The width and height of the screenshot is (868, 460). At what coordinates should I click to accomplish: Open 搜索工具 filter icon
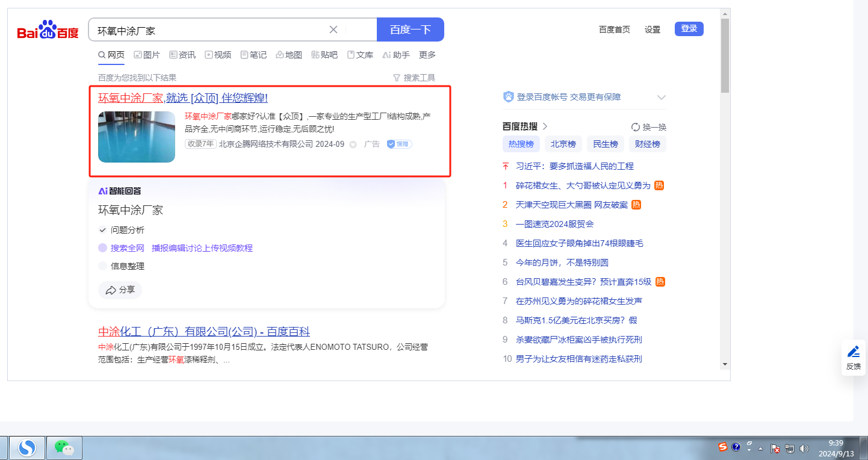point(396,78)
